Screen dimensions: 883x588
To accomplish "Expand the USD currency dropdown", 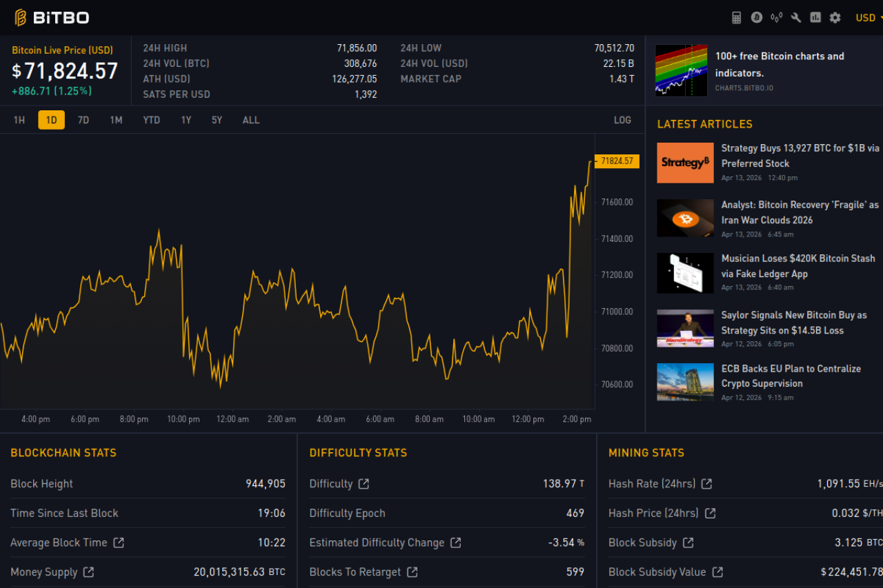I will coord(868,18).
